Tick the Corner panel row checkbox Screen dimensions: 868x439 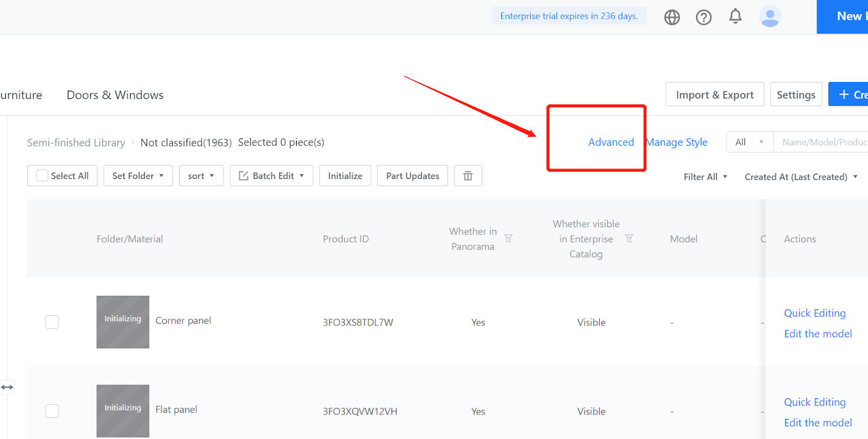pyautogui.click(x=52, y=322)
